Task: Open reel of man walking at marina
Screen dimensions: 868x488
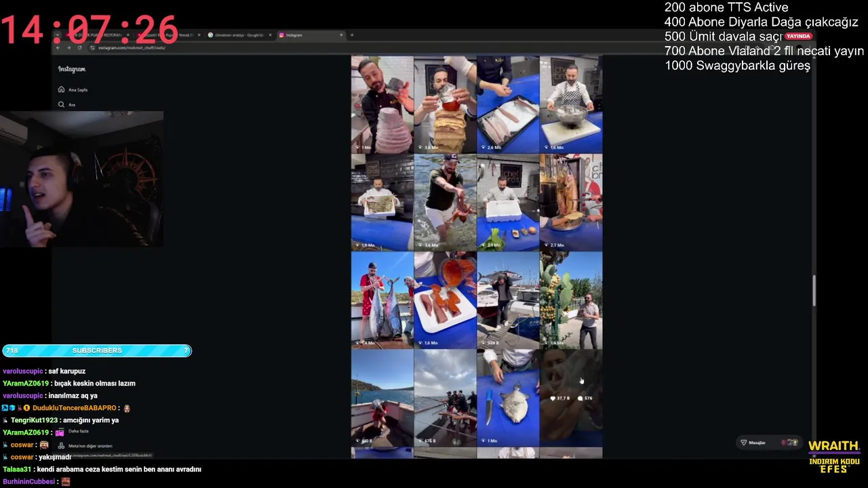Action: click(508, 300)
